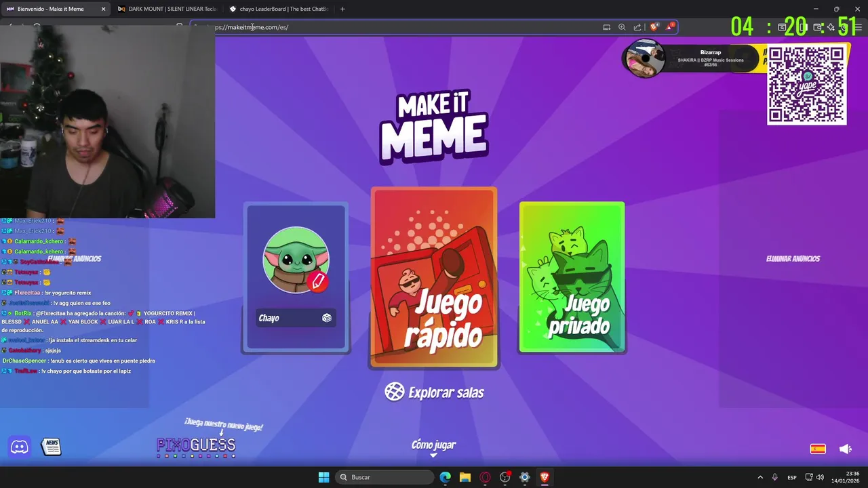The height and width of the screenshot is (488, 868).
Task: Open the settings gear app in taskbar
Action: [x=524, y=477]
